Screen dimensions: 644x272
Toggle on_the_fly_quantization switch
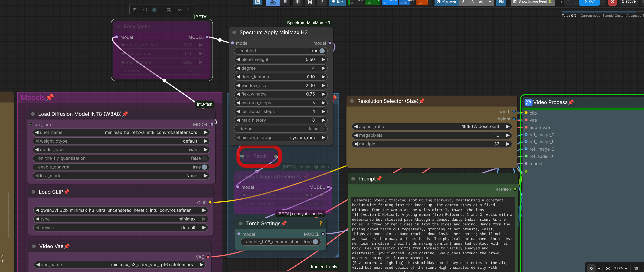[205, 158]
